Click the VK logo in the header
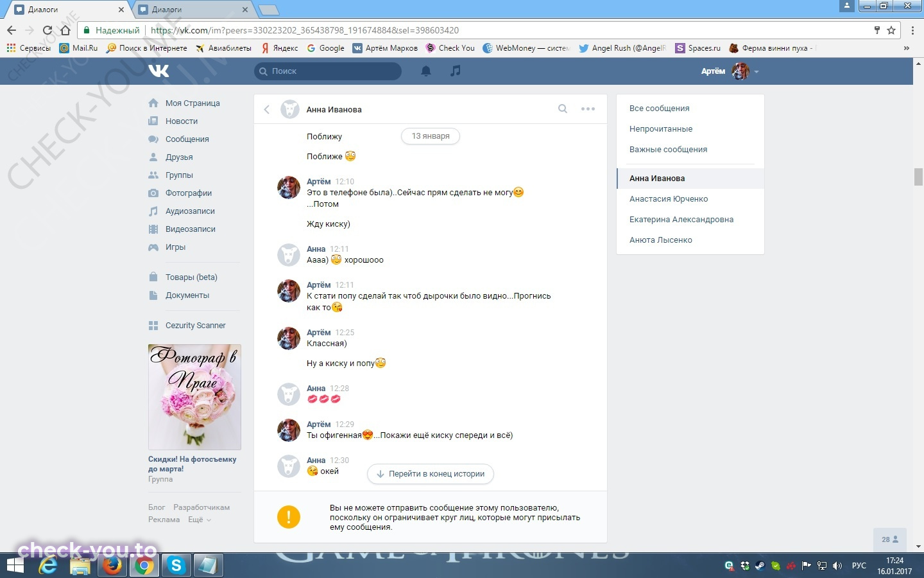 (158, 71)
